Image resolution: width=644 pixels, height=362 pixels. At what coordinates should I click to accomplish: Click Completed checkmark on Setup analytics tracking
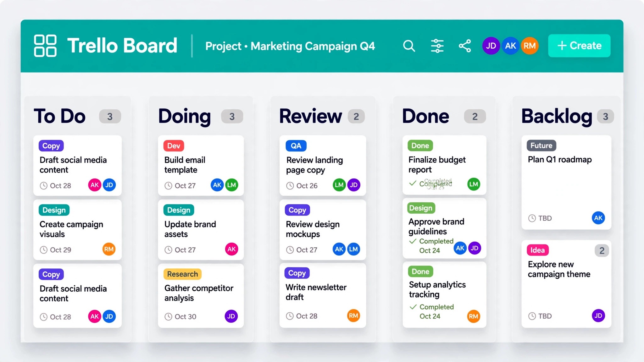click(413, 307)
